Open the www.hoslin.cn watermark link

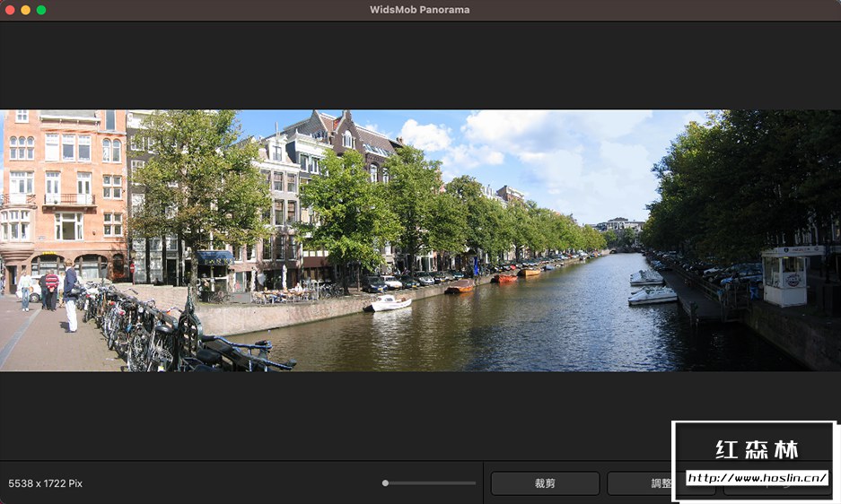(757, 478)
